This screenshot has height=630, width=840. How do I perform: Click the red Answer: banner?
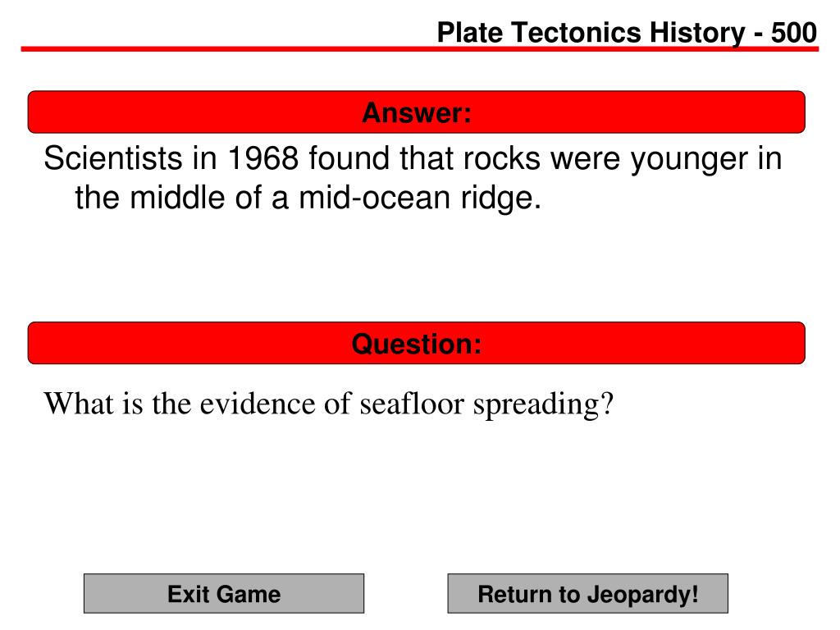click(x=416, y=112)
